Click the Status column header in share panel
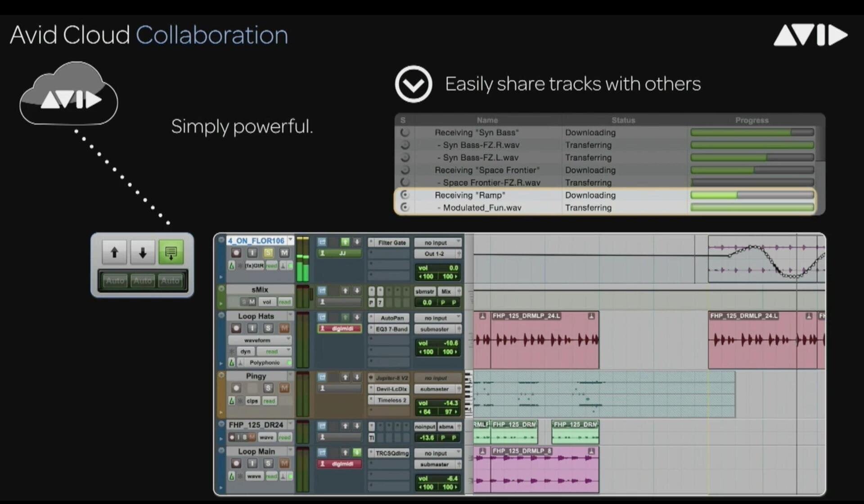This screenshot has width=864, height=504. click(623, 120)
